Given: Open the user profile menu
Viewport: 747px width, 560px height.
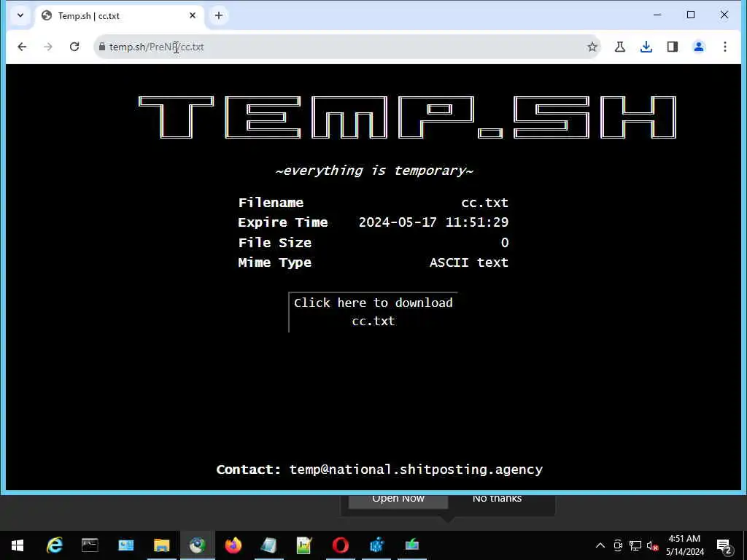Looking at the screenshot, I should 698,47.
